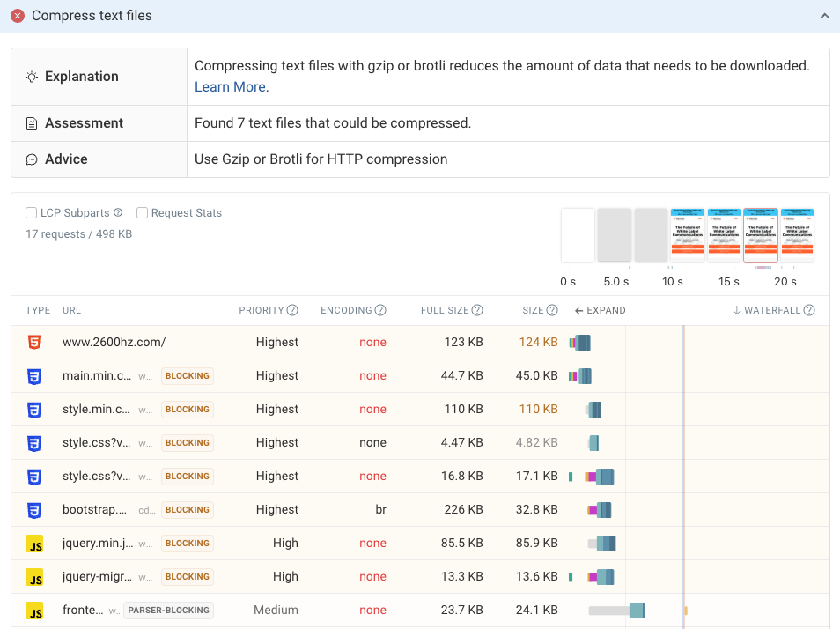This screenshot has width=840, height=629.
Task: Click the HTML5 icon for www.2600hz.com
Action: [x=34, y=343]
